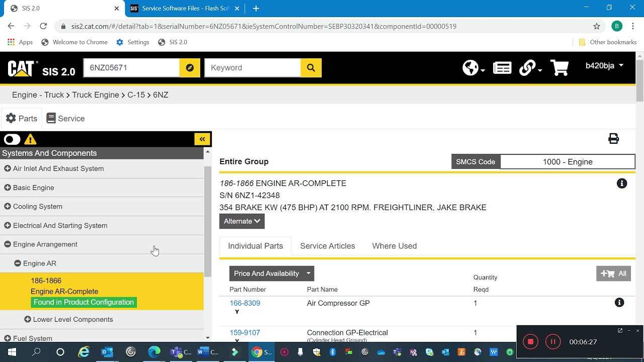
Task: Switch to the Parts tab
Action: (21, 119)
